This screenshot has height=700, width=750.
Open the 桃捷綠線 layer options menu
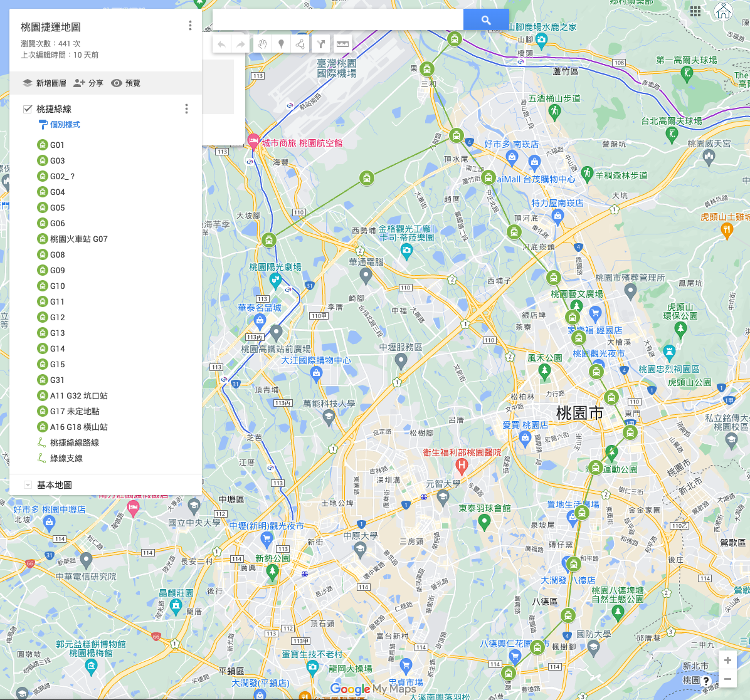(186, 109)
